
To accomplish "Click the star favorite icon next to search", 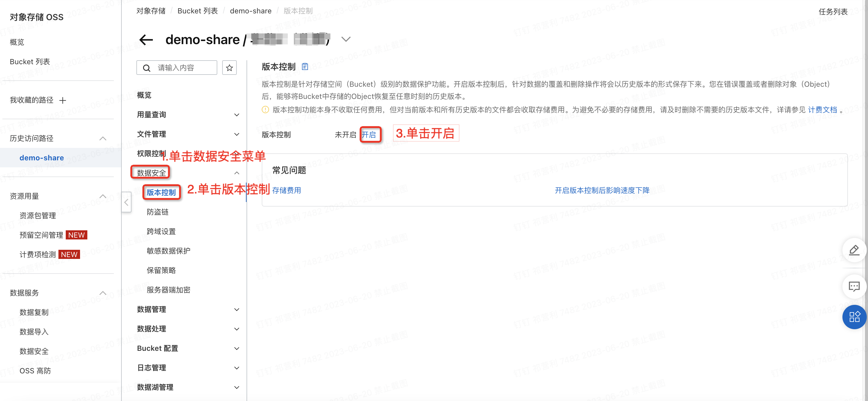I will (229, 68).
